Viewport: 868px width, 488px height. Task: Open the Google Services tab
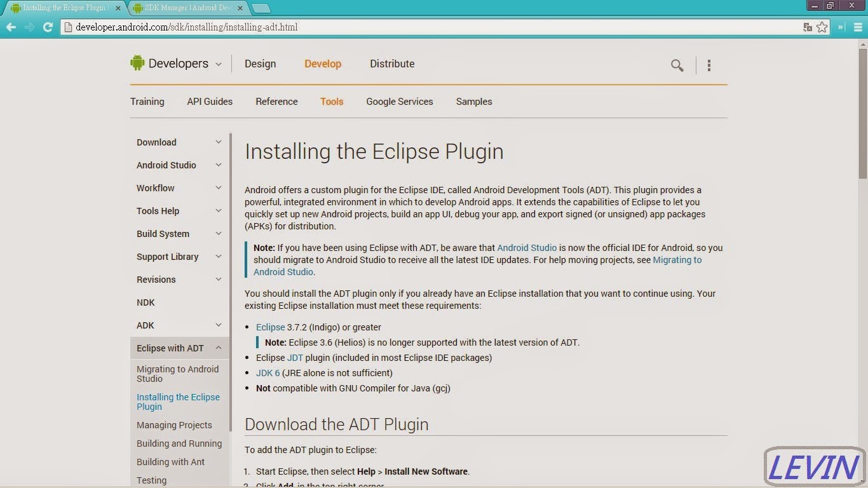[x=400, y=102]
